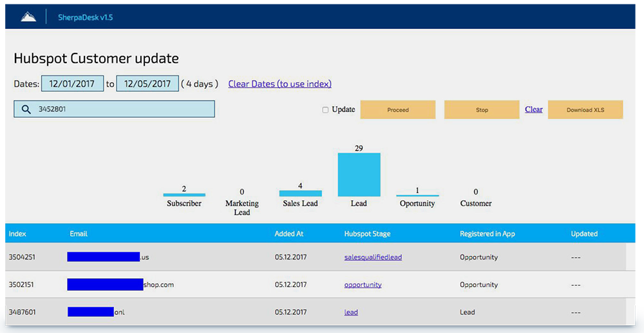Click the Stop button
This screenshot has height=333, width=644.
(x=482, y=109)
